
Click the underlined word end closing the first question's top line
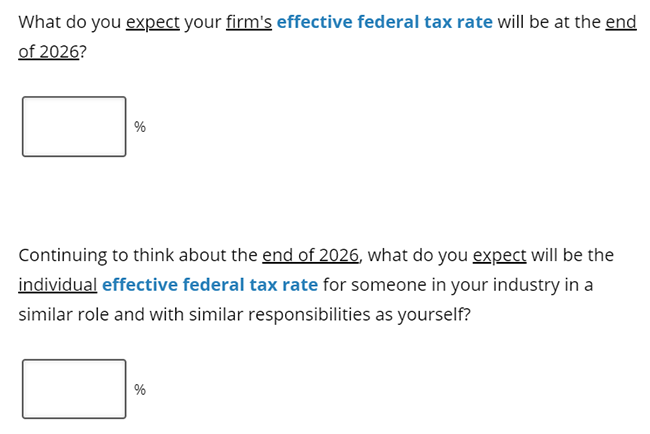[621, 22]
